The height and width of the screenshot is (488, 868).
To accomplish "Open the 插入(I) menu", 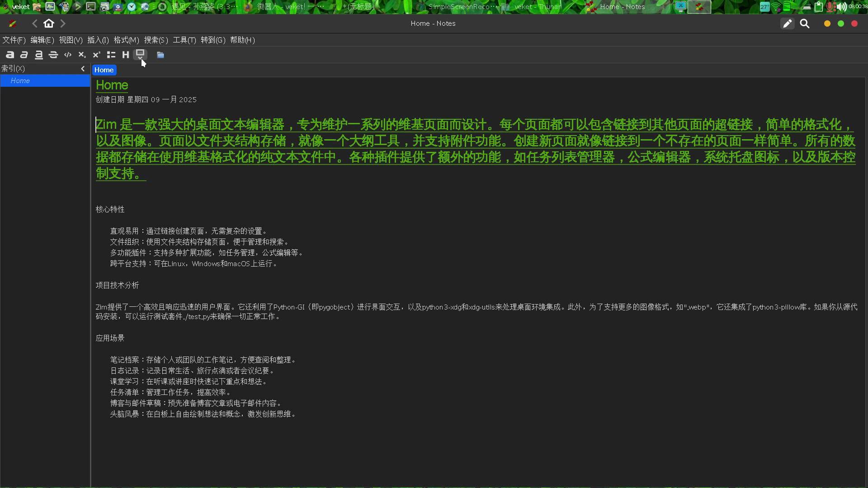I will tap(98, 40).
